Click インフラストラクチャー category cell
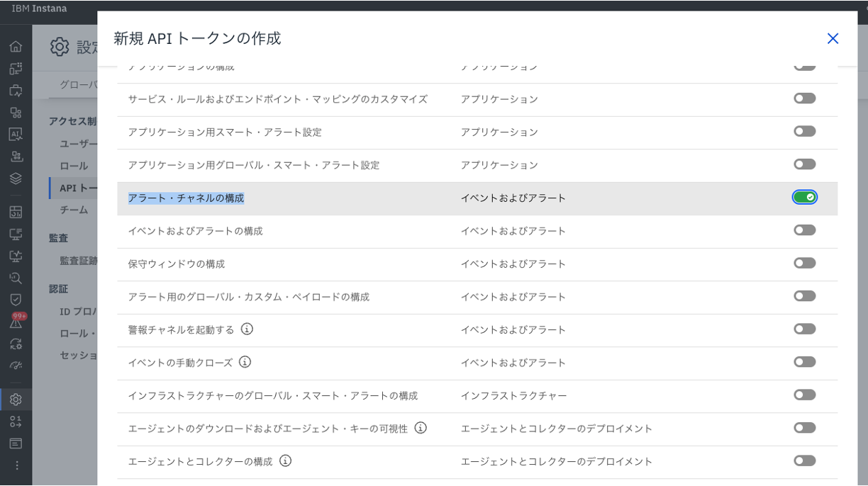 coord(514,396)
